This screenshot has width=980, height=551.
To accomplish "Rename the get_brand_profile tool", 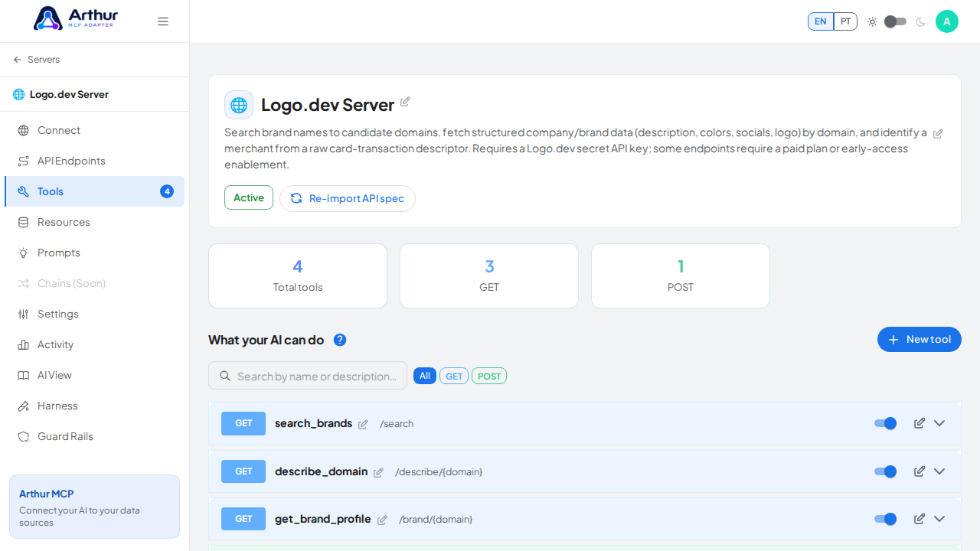I will [382, 520].
